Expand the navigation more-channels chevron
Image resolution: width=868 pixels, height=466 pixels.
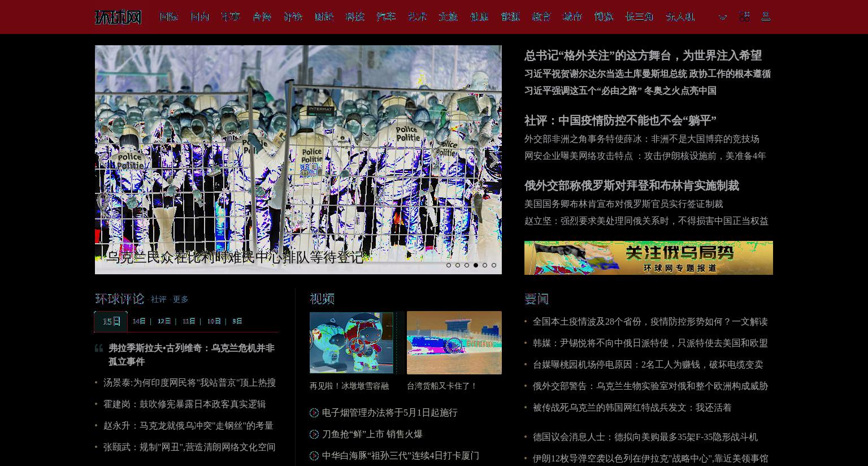click(722, 18)
